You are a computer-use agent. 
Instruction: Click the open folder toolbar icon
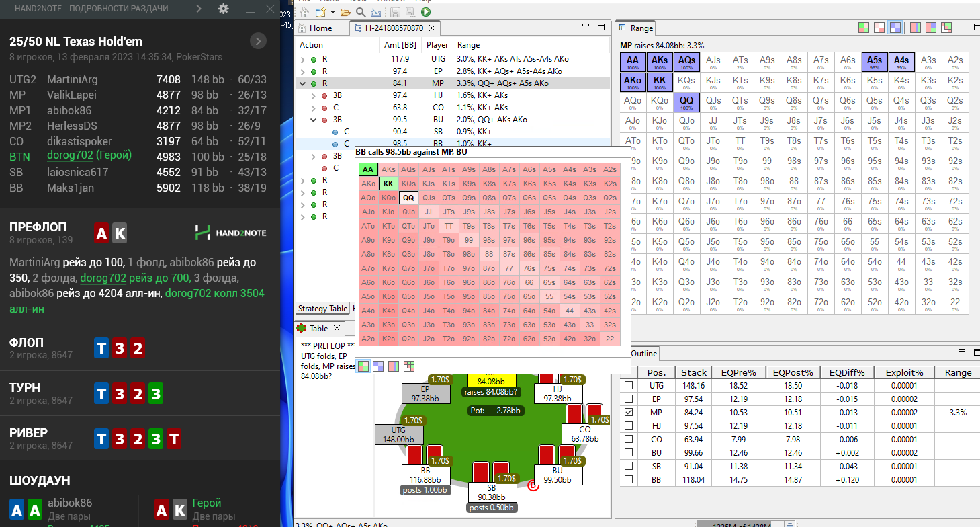pyautogui.click(x=345, y=12)
